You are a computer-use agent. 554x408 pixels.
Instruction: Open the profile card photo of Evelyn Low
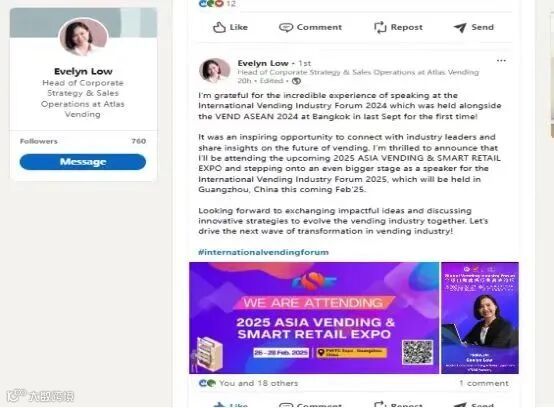[x=83, y=37]
